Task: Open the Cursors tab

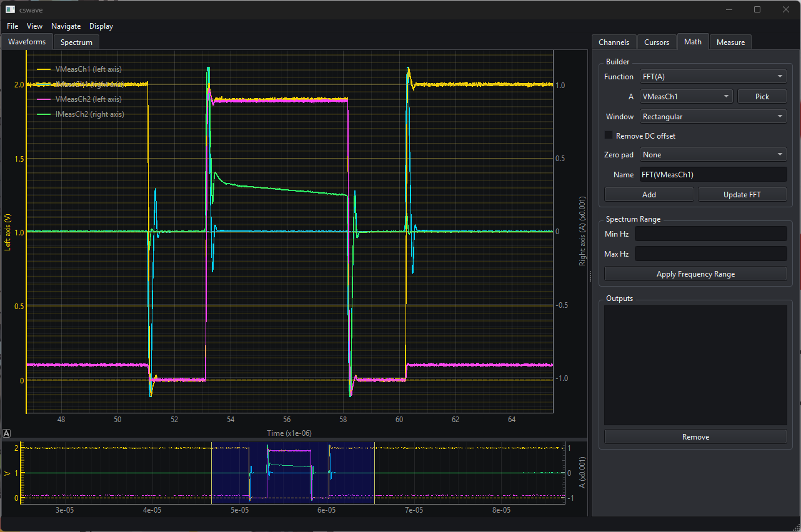Action: point(657,42)
